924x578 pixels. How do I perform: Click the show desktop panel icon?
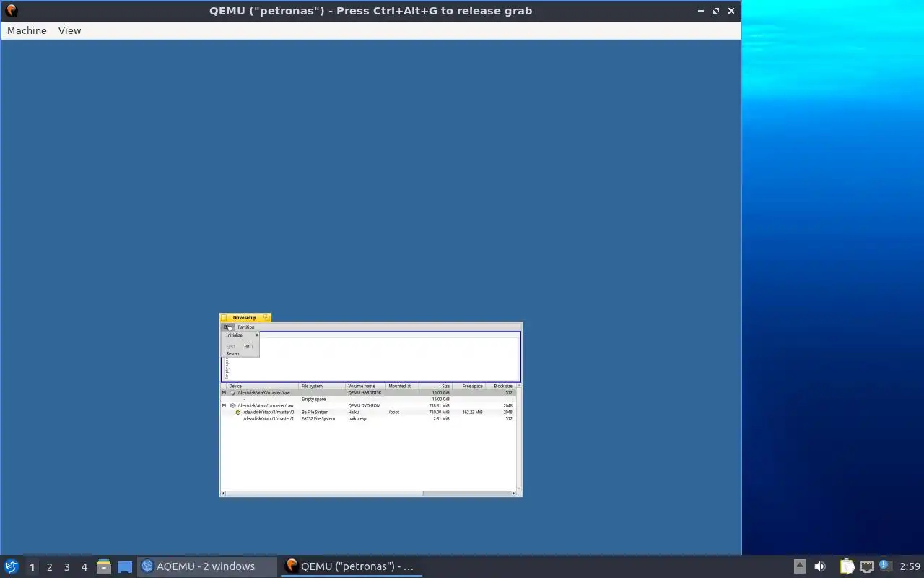pyautogui.click(x=125, y=566)
